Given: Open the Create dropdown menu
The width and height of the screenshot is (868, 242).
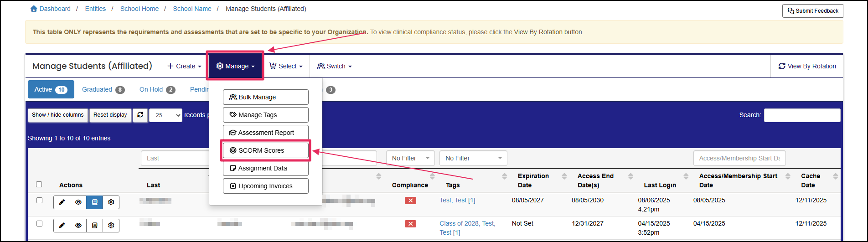Looking at the screenshot, I should [x=184, y=66].
